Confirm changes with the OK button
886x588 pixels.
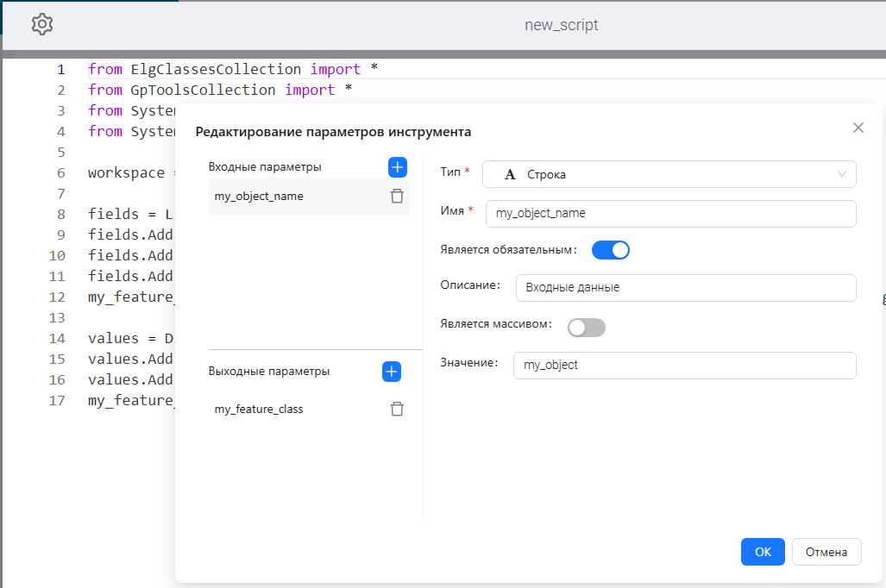point(763,552)
